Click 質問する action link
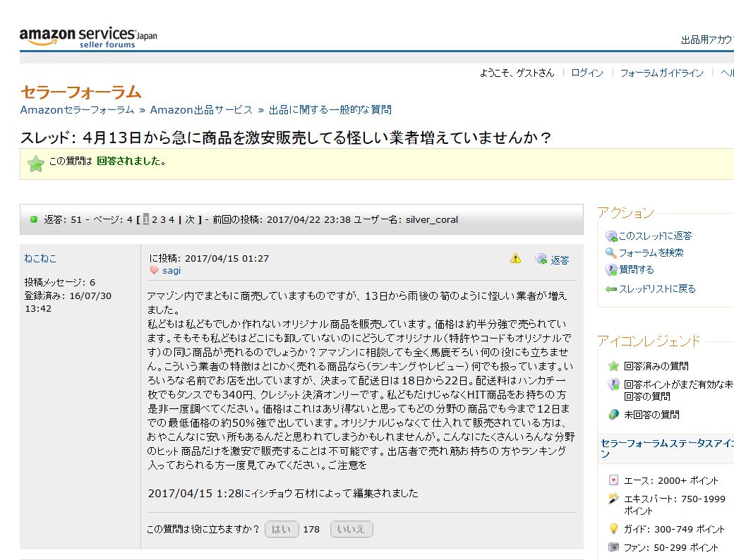734x560 pixels. coord(636,270)
